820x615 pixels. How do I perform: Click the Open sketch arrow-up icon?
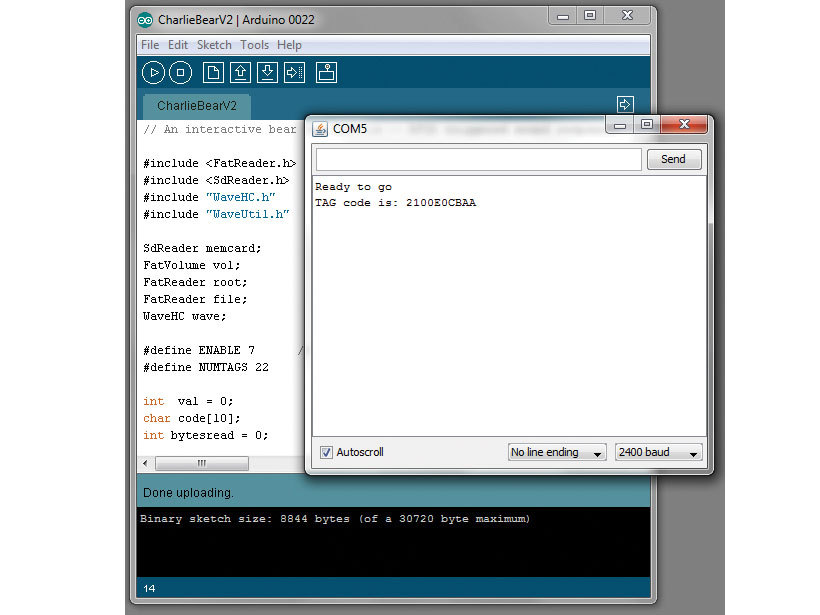tap(241, 73)
